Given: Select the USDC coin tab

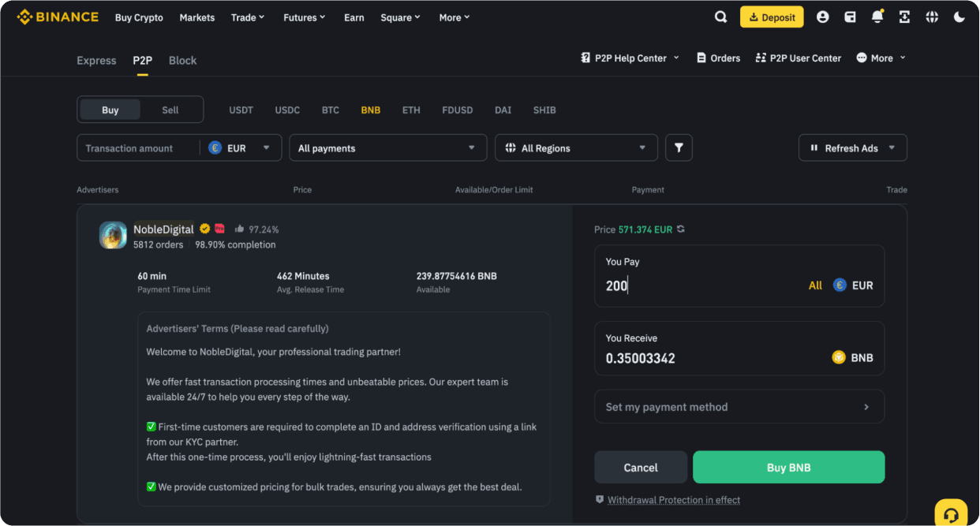Looking at the screenshot, I should (287, 110).
